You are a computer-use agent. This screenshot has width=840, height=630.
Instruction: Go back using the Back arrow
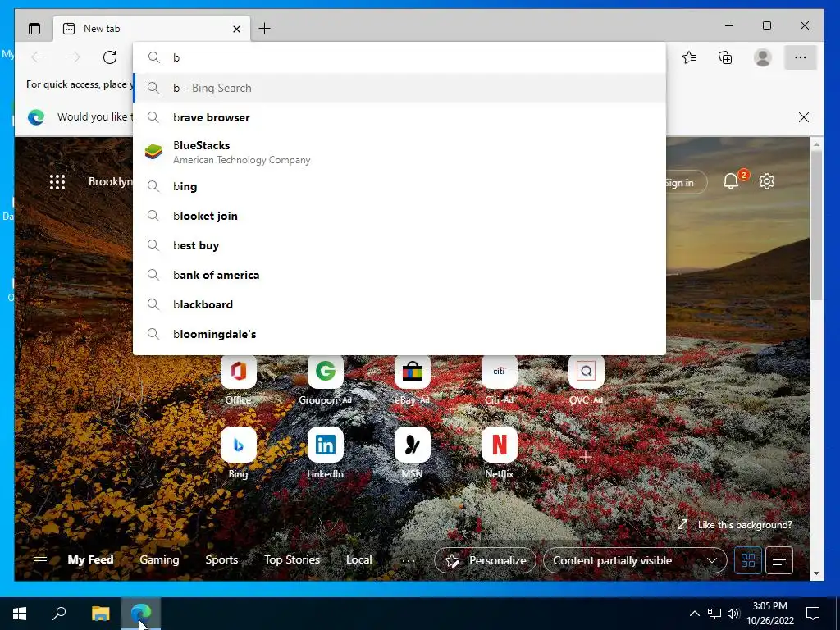pyautogui.click(x=38, y=57)
